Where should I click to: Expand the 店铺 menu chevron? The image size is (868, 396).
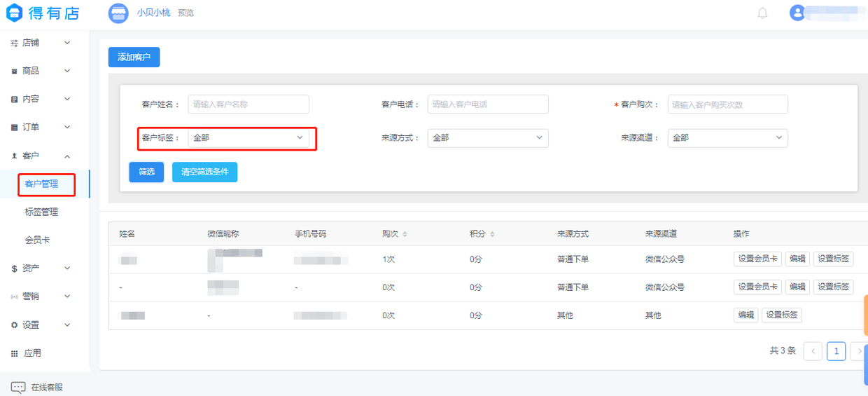click(x=67, y=43)
